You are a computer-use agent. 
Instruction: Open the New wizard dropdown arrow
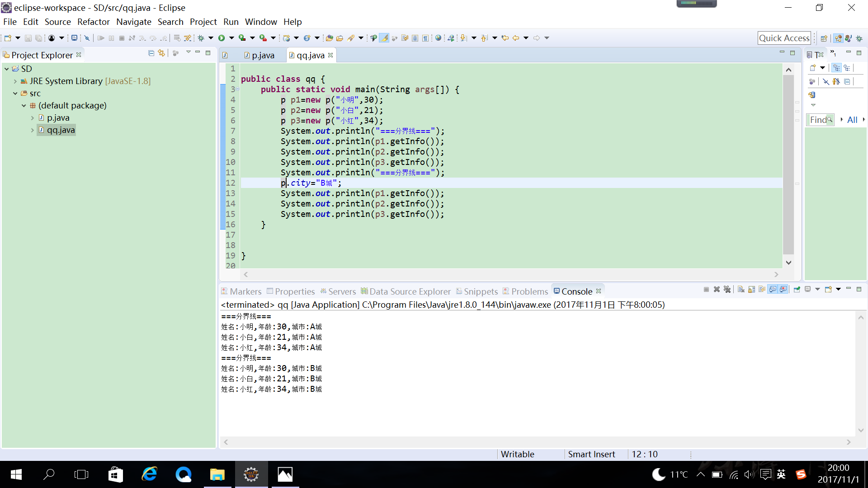[x=18, y=38]
